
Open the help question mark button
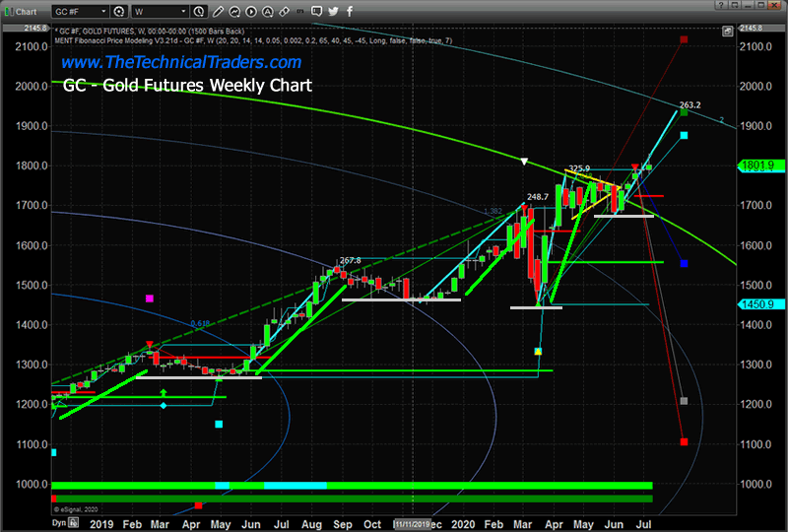click(721, 5)
